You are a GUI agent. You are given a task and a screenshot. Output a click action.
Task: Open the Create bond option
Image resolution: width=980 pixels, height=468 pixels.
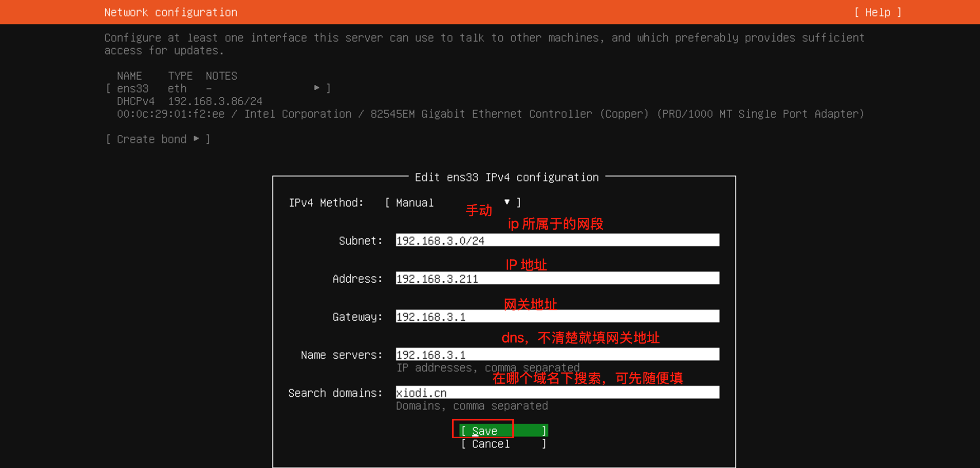click(x=158, y=139)
